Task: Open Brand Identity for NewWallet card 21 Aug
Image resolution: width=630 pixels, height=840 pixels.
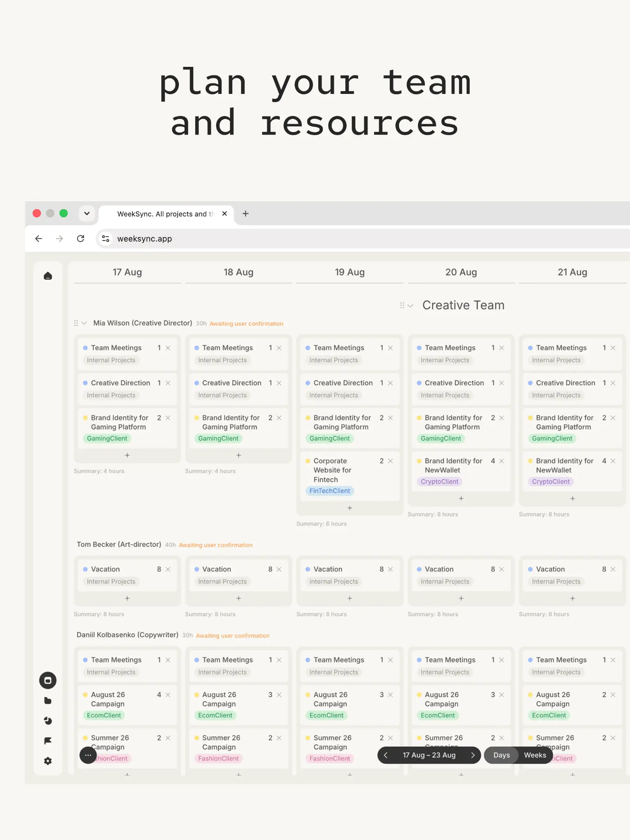Action: coord(573,471)
